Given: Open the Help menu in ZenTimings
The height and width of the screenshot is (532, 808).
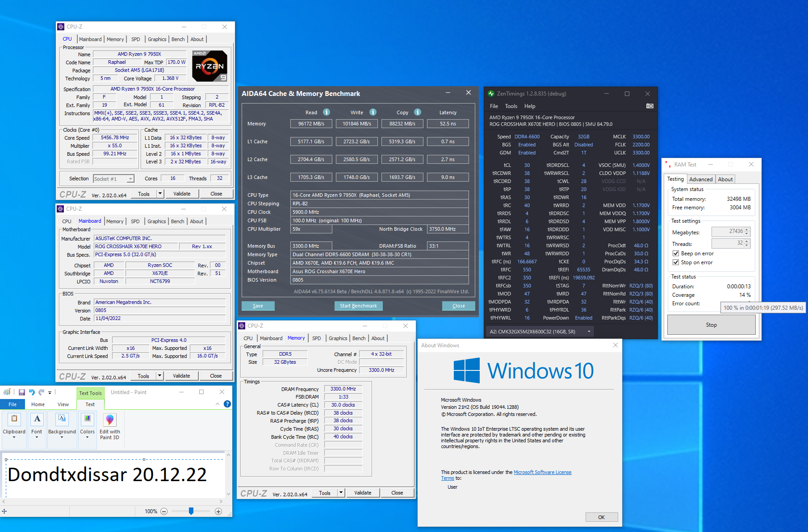Looking at the screenshot, I should click(x=530, y=106).
